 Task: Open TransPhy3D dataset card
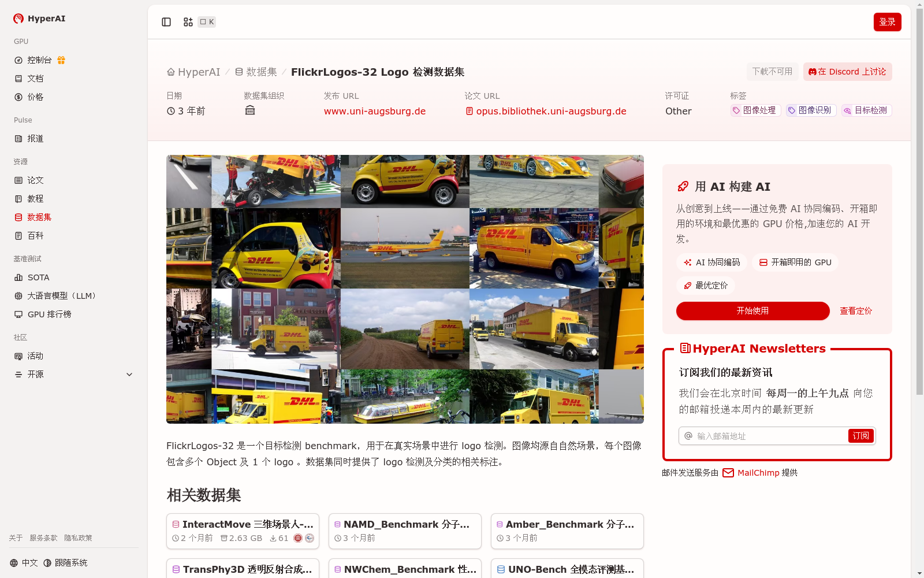point(243,568)
